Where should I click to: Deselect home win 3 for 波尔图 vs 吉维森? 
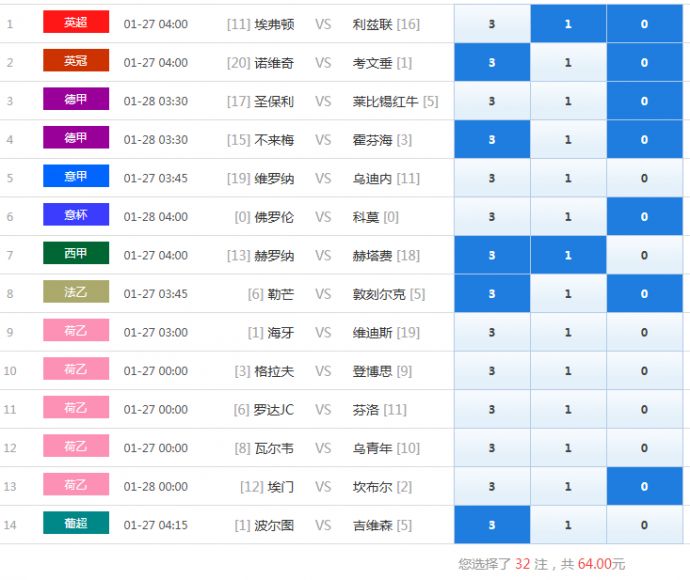[491, 525]
